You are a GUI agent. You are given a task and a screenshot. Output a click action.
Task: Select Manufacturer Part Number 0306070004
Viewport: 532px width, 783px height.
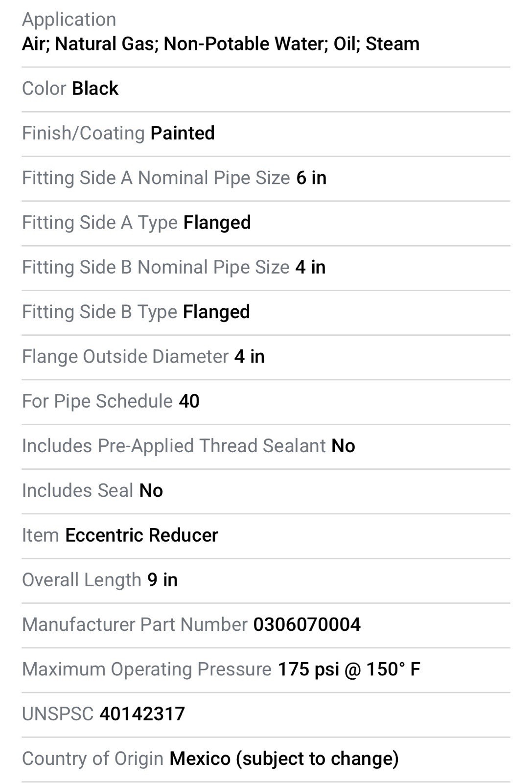coord(266,625)
